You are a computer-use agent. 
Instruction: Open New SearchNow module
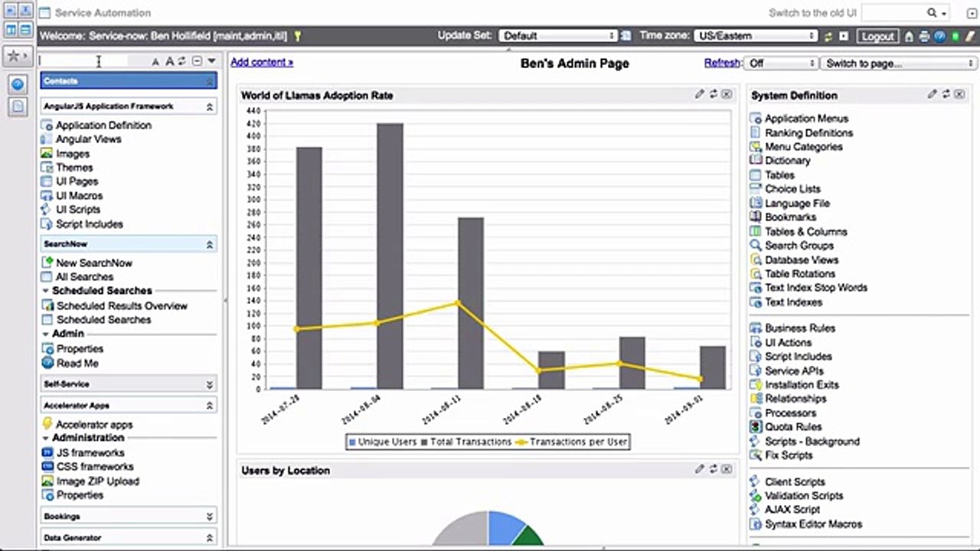(93, 262)
